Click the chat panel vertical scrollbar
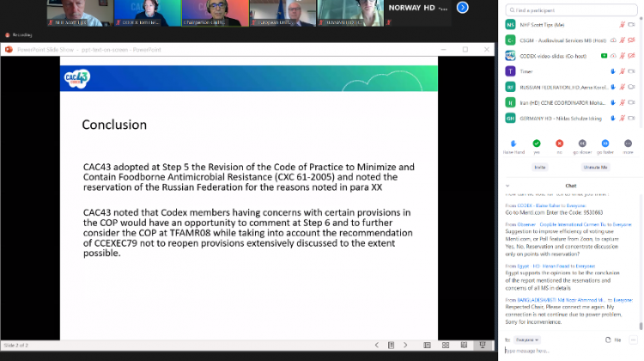Viewport: 644px width, 361px height. coord(641,258)
